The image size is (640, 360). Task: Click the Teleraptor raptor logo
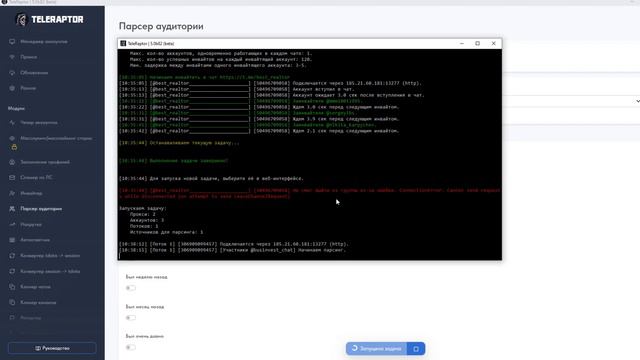pyautogui.click(x=21, y=19)
